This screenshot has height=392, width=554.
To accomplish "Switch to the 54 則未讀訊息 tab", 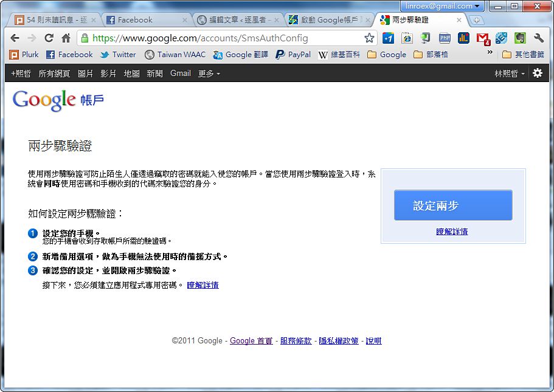I will pyautogui.click(x=55, y=20).
